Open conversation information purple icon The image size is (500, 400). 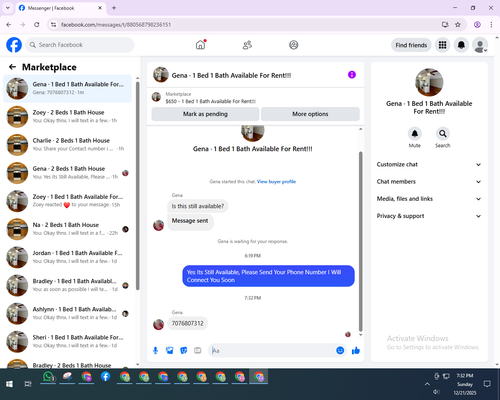point(352,75)
